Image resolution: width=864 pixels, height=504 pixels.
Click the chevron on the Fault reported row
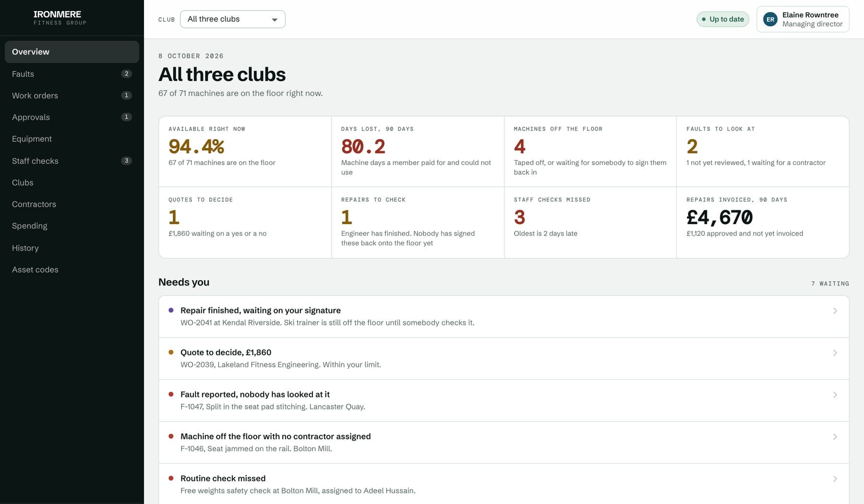point(835,395)
